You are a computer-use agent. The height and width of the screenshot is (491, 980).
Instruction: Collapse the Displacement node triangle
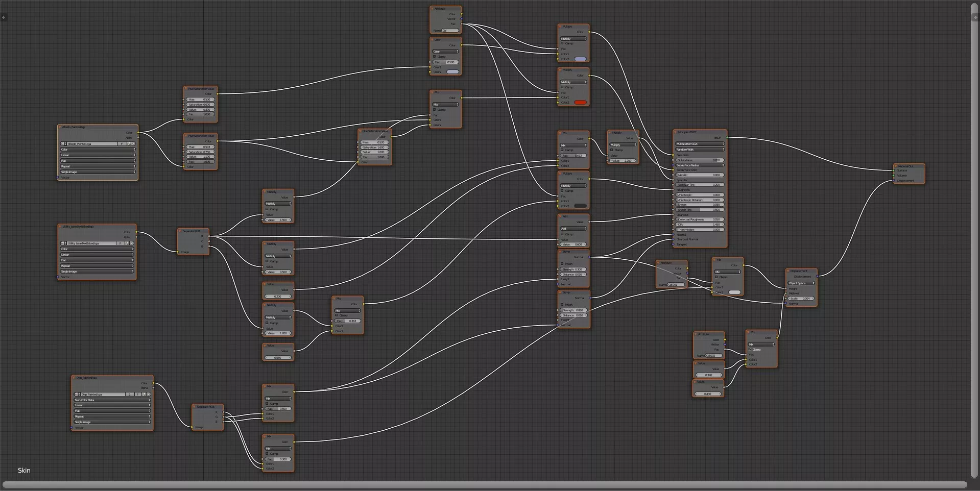click(788, 271)
